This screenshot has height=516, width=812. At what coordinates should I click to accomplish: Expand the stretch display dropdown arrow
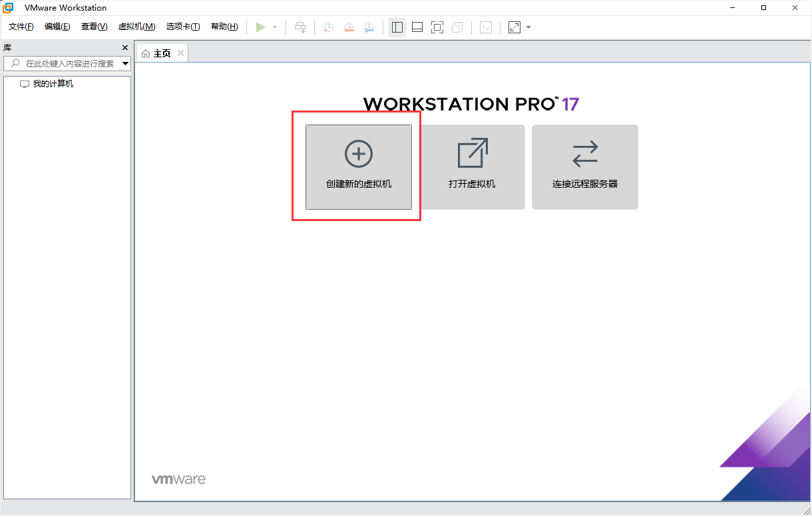point(528,27)
